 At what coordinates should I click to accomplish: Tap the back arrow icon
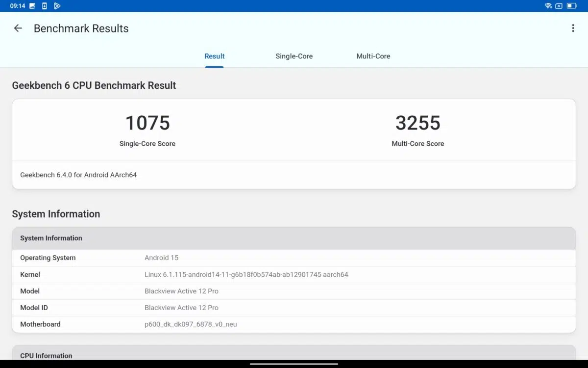coord(18,28)
